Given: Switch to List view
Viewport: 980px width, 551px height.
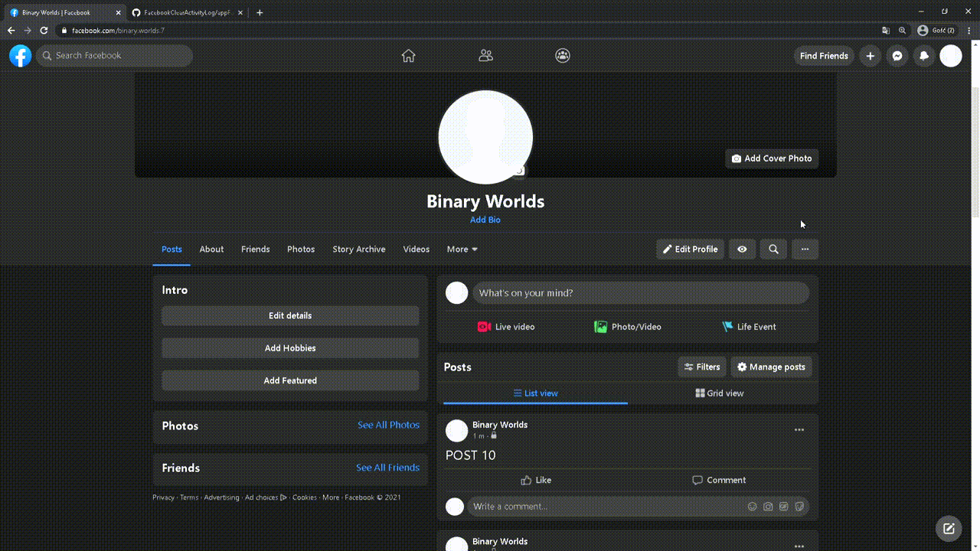Looking at the screenshot, I should click(x=535, y=393).
